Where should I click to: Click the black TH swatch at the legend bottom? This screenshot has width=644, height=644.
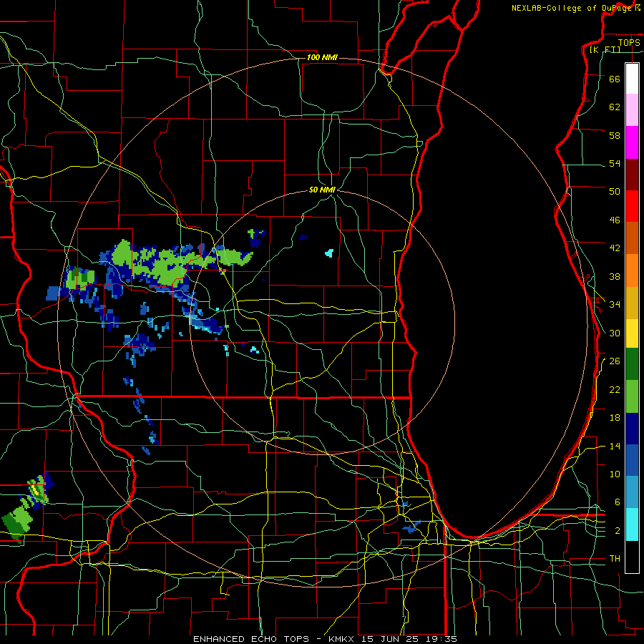point(632,557)
